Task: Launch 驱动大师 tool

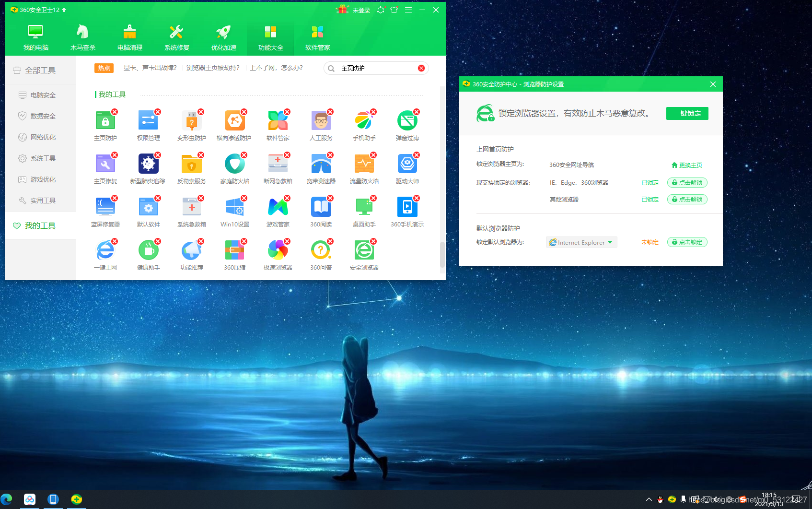Action: [407, 169]
